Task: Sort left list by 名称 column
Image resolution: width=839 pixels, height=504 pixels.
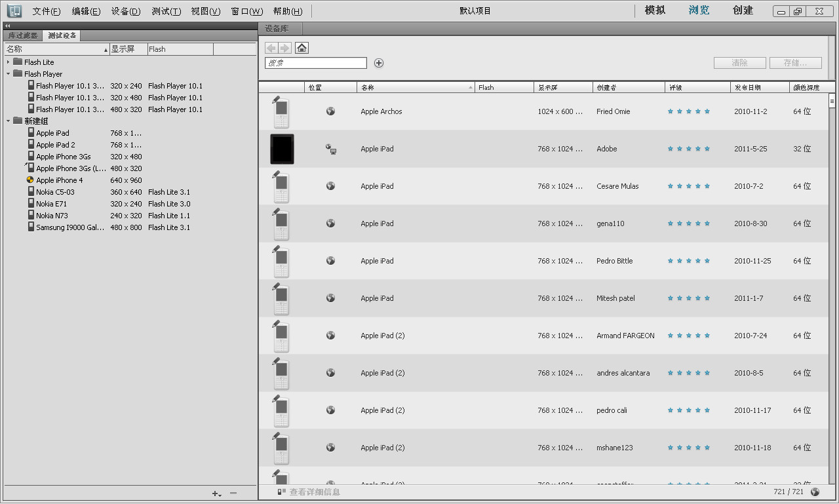Action: click(x=56, y=49)
